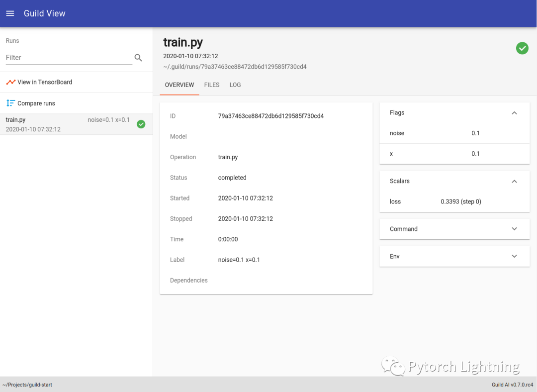Click the Model field label

179,136
